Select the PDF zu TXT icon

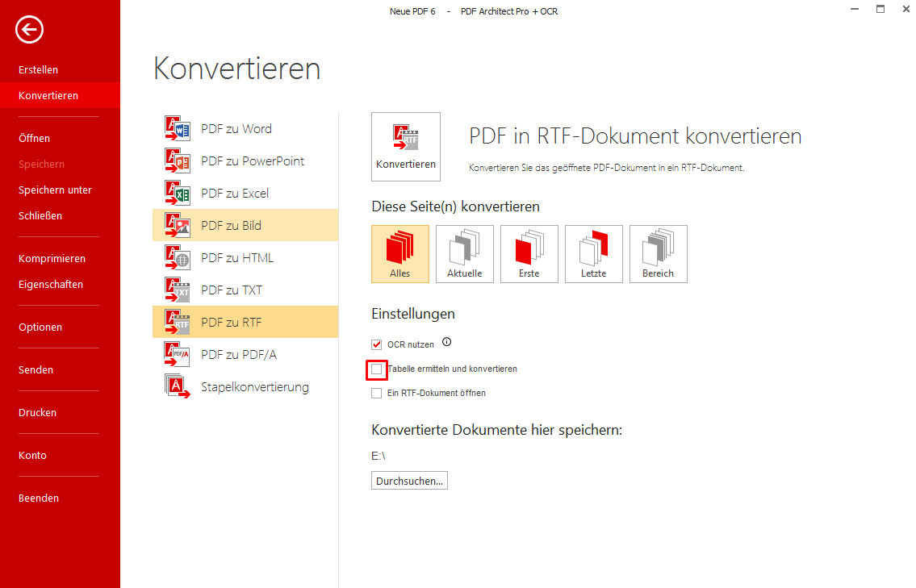pos(178,290)
